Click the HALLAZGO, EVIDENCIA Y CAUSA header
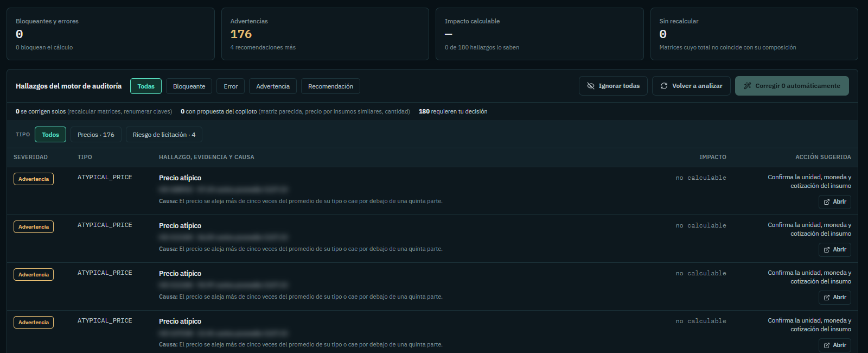This screenshot has height=353, width=868. click(x=207, y=157)
